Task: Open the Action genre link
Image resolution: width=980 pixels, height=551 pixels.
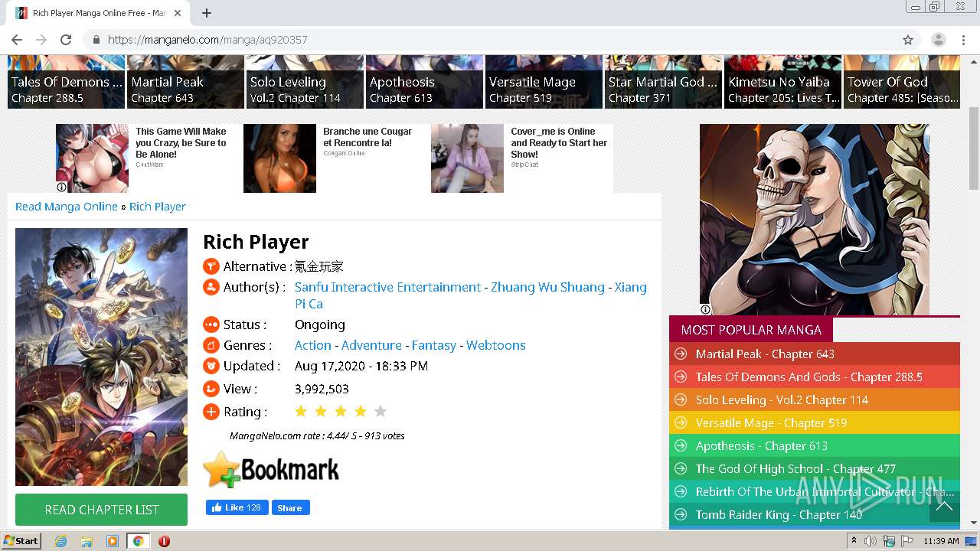Action: [313, 345]
